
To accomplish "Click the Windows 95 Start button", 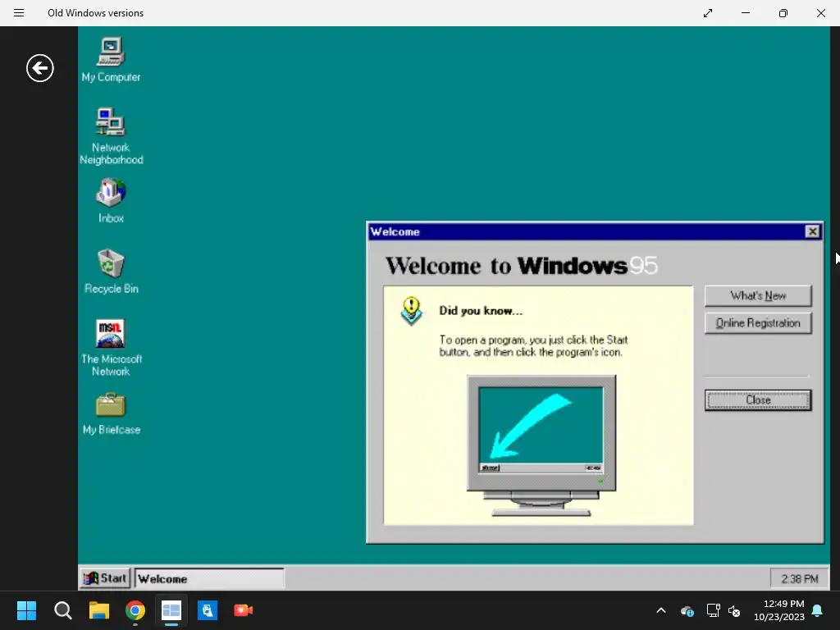I will (x=106, y=578).
